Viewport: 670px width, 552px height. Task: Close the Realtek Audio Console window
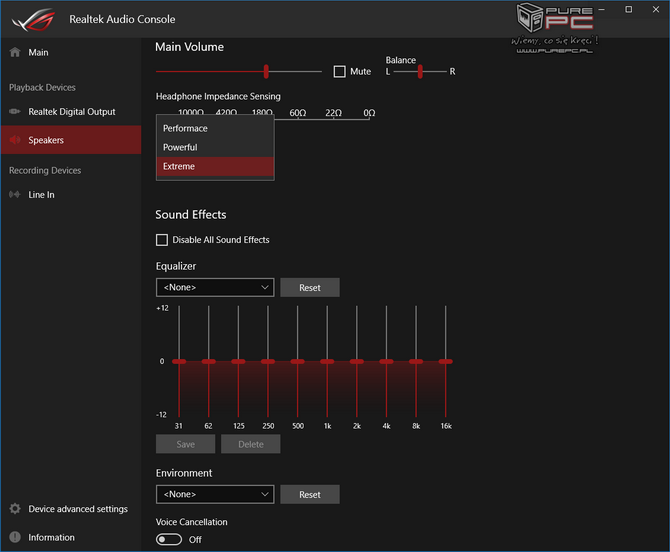pyautogui.click(x=656, y=9)
